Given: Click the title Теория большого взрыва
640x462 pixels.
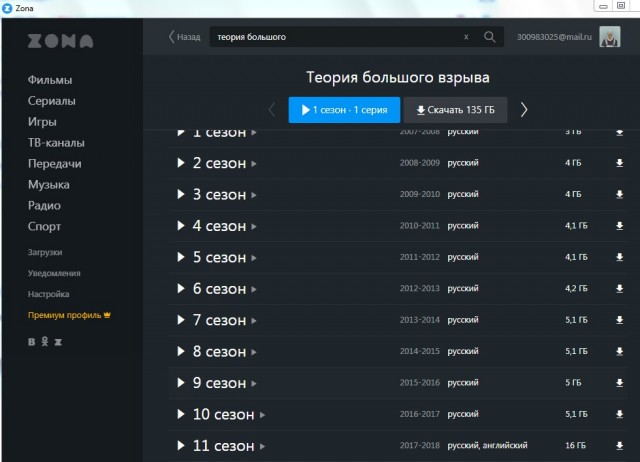Looking at the screenshot, I should pos(398,77).
